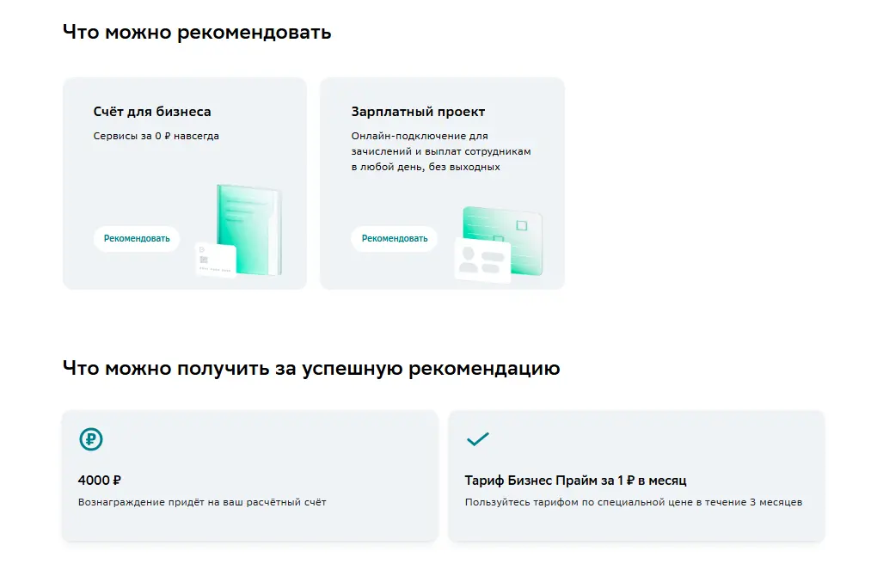Click the ruble coin icon above 4000 ₽
This screenshot has height=588, width=877.
90,439
